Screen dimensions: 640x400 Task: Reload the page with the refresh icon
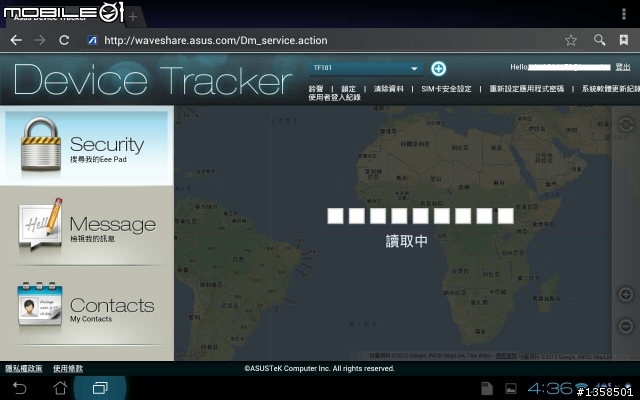[64, 40]
